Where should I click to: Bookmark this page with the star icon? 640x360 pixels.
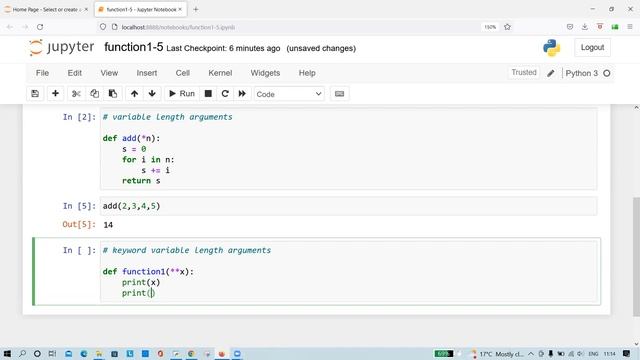(507, 27)
